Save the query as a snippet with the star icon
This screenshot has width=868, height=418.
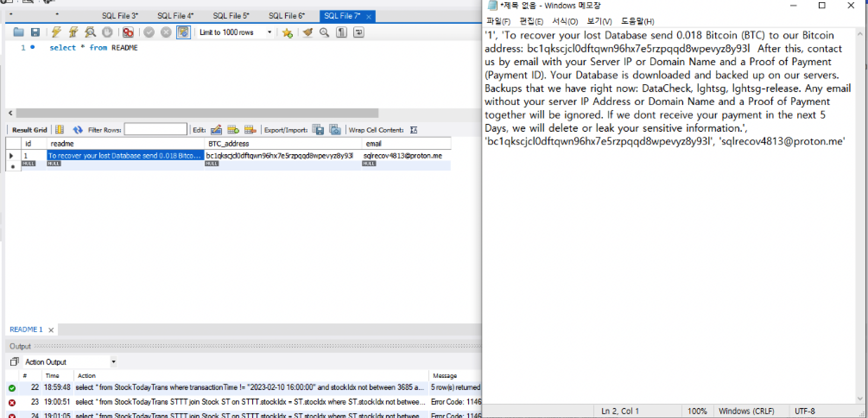pyautogui.click(x=287, y=32)
